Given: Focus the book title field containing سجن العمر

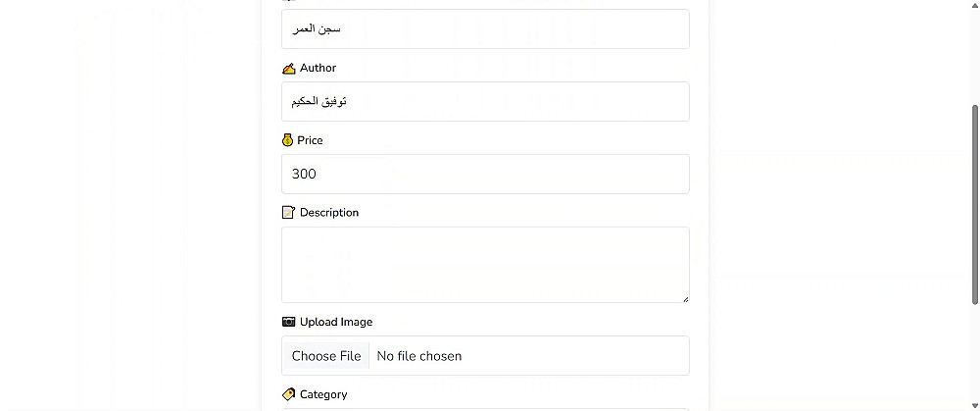Looking at the screenshot, I should coord(485,28).
